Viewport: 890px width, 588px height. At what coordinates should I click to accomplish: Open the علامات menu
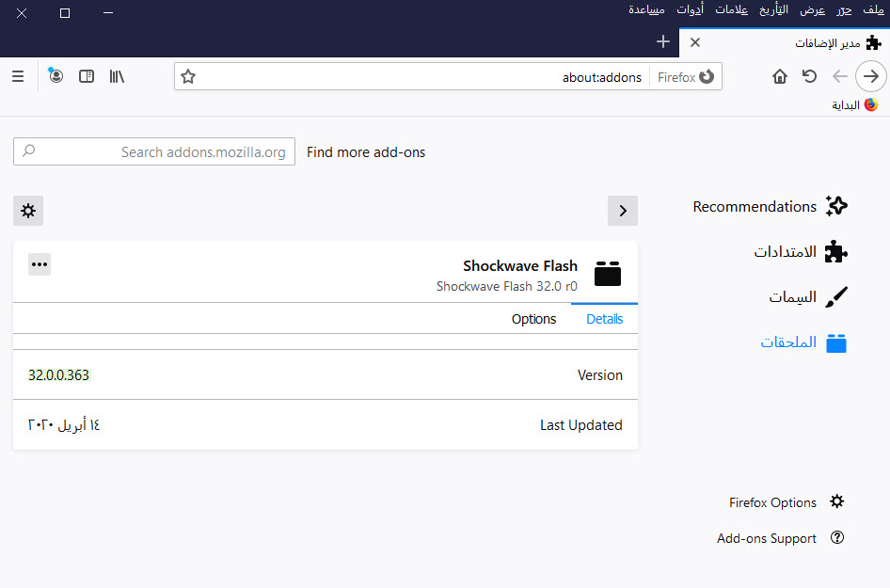pyautogui.click(x=731, y=9)
